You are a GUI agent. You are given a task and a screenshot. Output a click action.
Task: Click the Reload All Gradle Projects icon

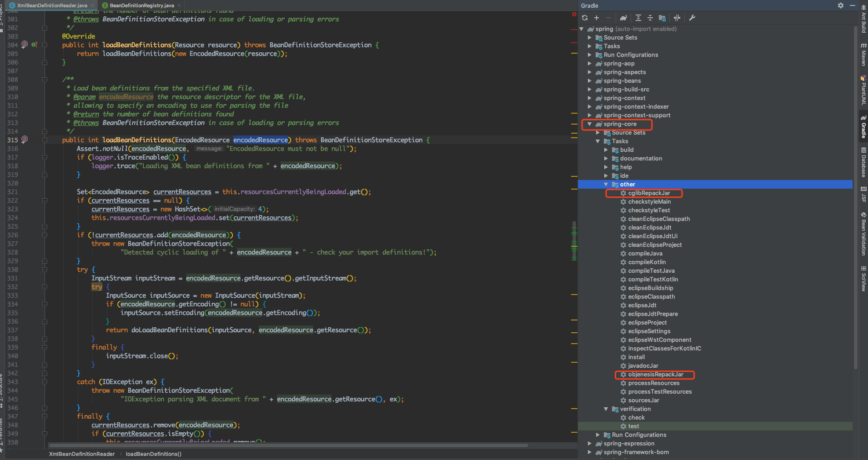[x=585, y=18]
